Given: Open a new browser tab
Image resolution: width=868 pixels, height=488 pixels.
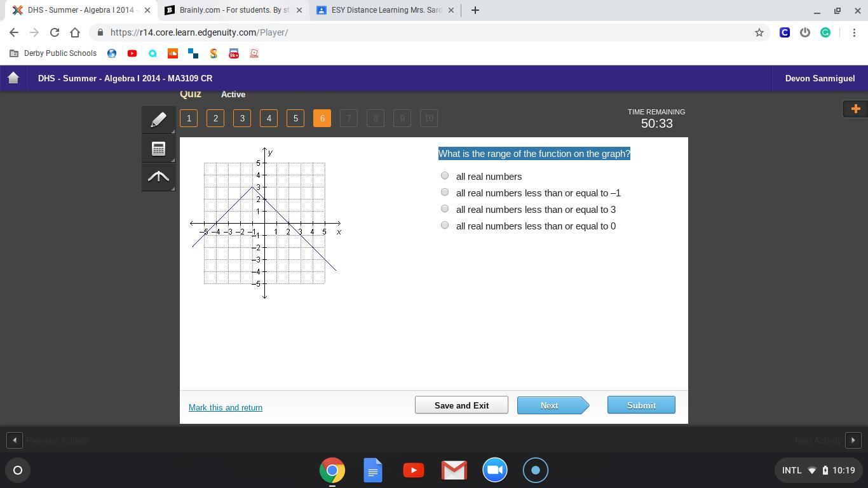Looking at the screenshot, I should (475, 10).
